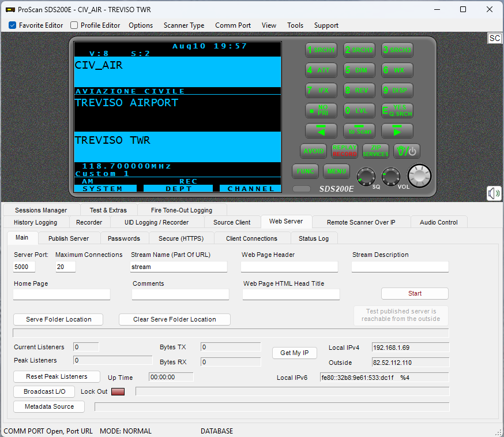Click the Maximum Connections input field
Image resolution: width=504 pixels, height=437 pixels.
point(66,267)
